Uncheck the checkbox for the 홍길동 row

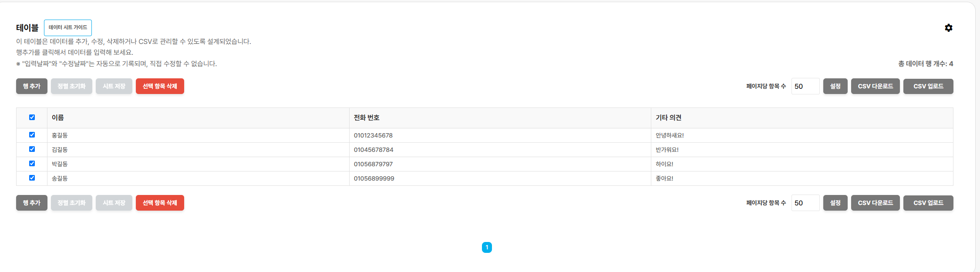point(32,135)
